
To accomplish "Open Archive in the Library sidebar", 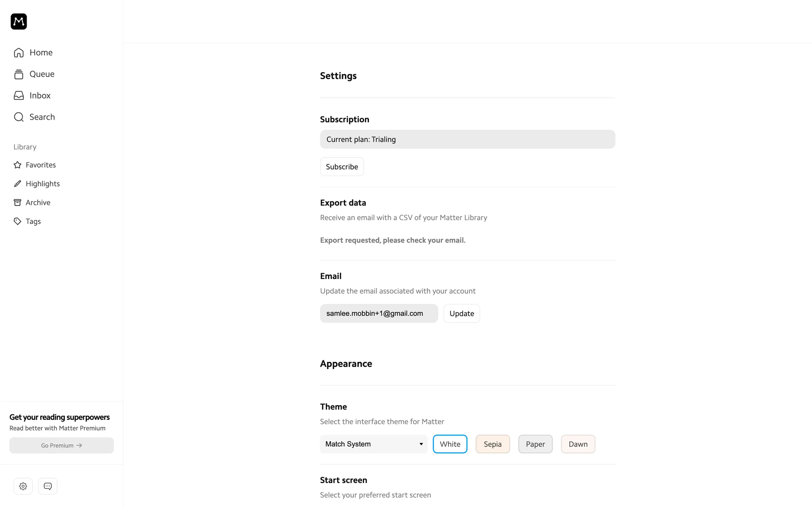I will tap(38, 203).
